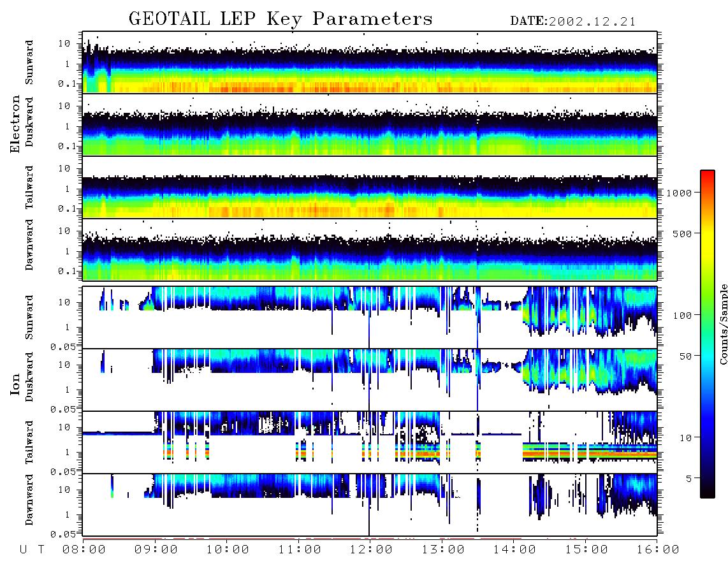Click the "11:00" time tick label
This screenshot has width=728, height=561.
300,550
